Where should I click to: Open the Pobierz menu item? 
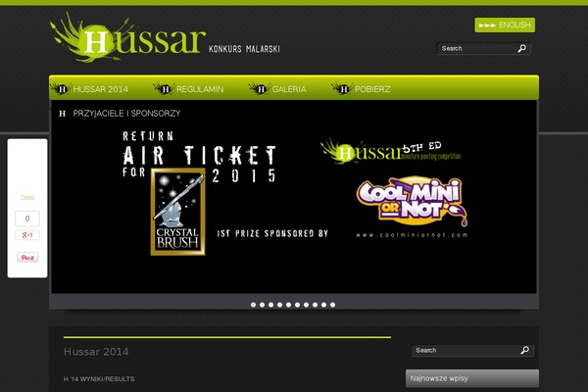(x=372, y=89)
